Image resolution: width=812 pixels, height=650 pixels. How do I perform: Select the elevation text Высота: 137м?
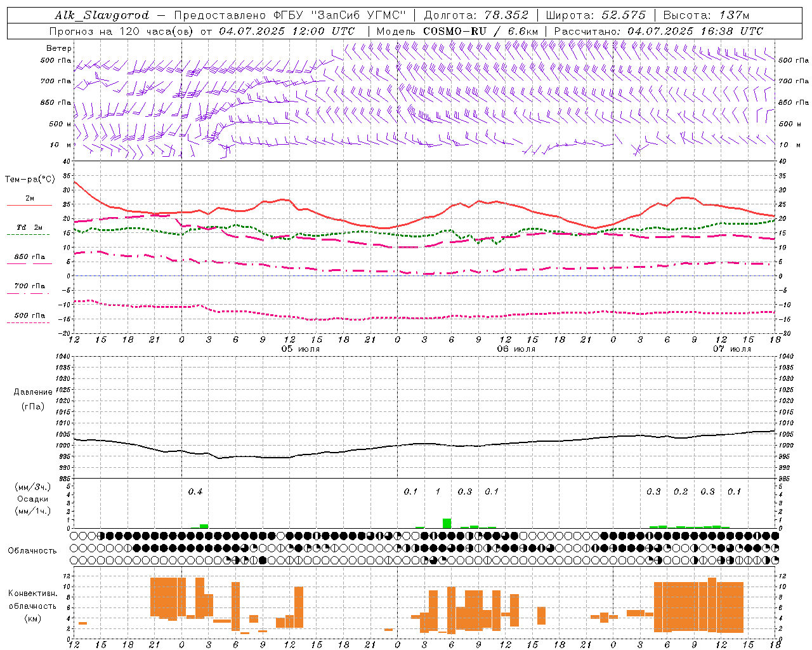pos(706,15)
